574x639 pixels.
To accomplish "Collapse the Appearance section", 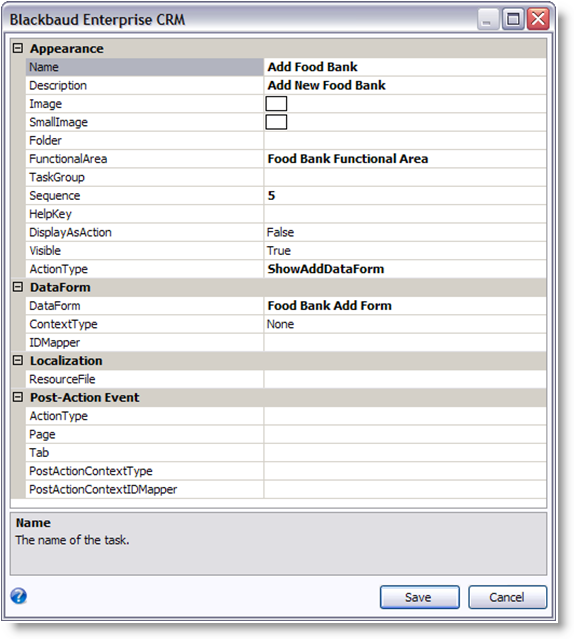I will click(x=18, y=48).
